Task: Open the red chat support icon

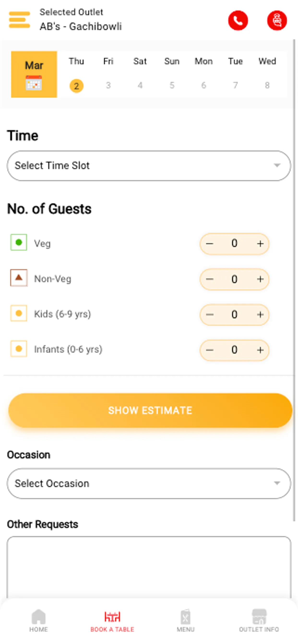Action: click(277, 21)
